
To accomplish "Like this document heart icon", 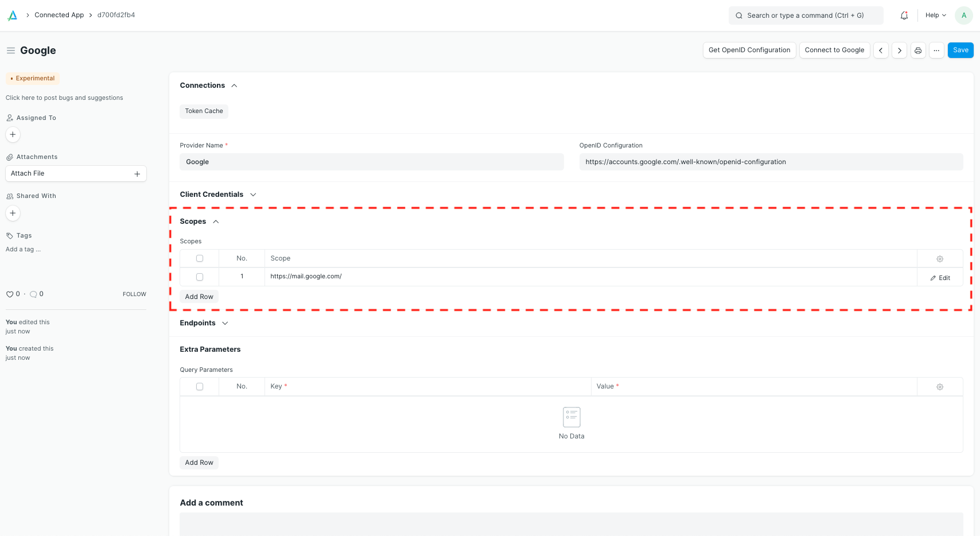I will click(10, 294).
